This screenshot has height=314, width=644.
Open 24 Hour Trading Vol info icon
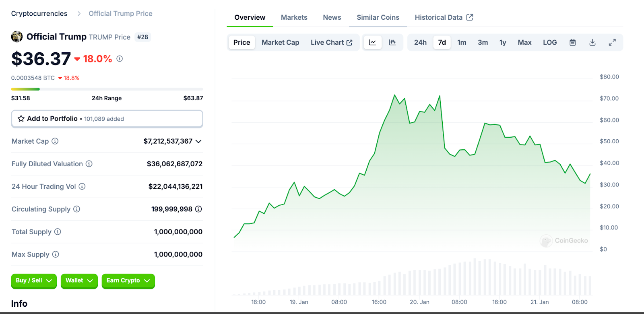click(x=82, y=186)
